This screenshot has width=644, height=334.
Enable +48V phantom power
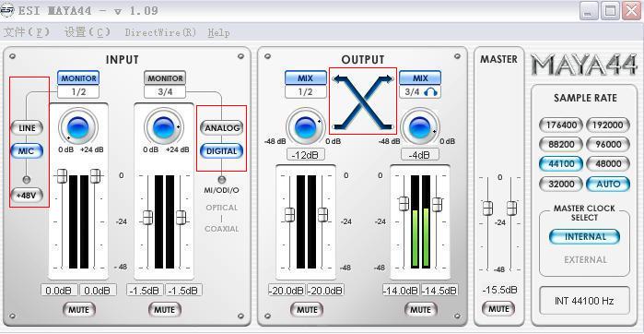(x=27, y=196)
